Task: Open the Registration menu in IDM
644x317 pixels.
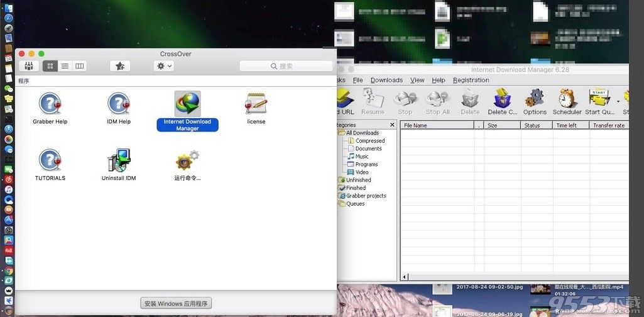Action: pos(471,80)
